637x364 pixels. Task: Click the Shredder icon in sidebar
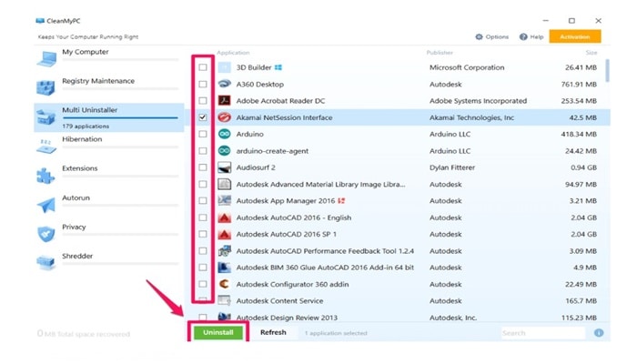45,263
